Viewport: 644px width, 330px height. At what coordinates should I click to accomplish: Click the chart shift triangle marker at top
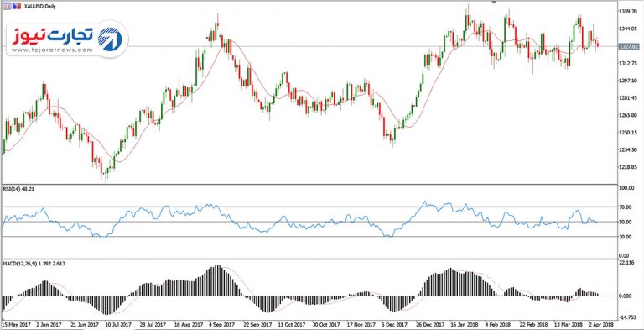coord(494,2)
